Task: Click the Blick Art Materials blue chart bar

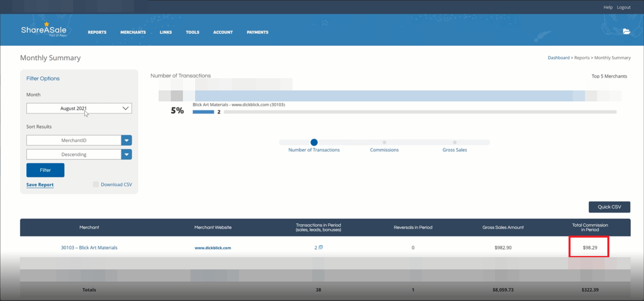Action: click(203, 112)
